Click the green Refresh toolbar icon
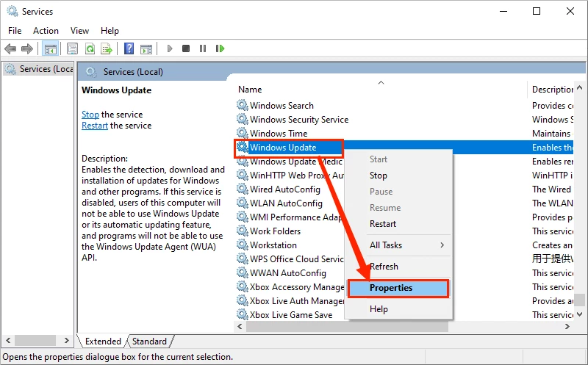This screenshot has height=365, width=588. point(90,48)
